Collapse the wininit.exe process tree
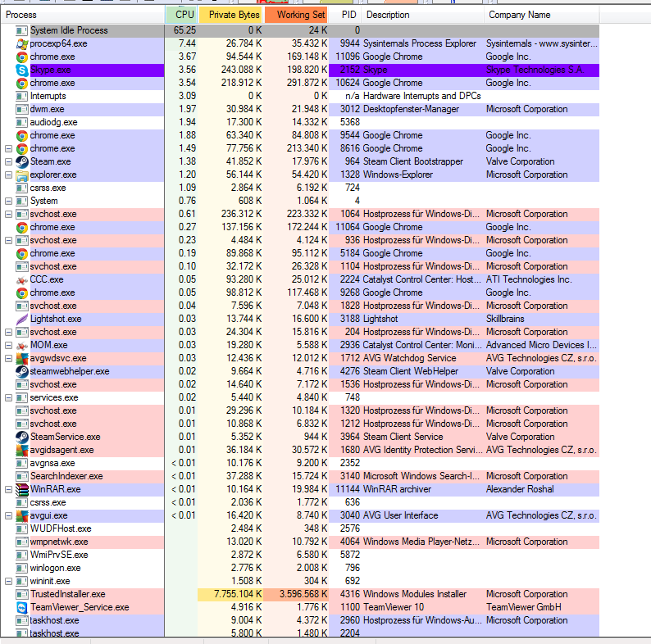 tap(8, 582)
